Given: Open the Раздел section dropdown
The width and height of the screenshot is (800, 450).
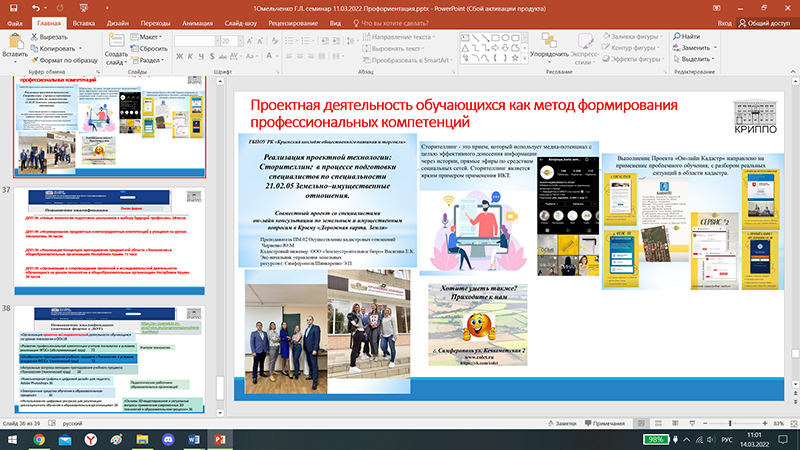Looking at the screenshot, I should pyautogui.click(x=147, y=60).
